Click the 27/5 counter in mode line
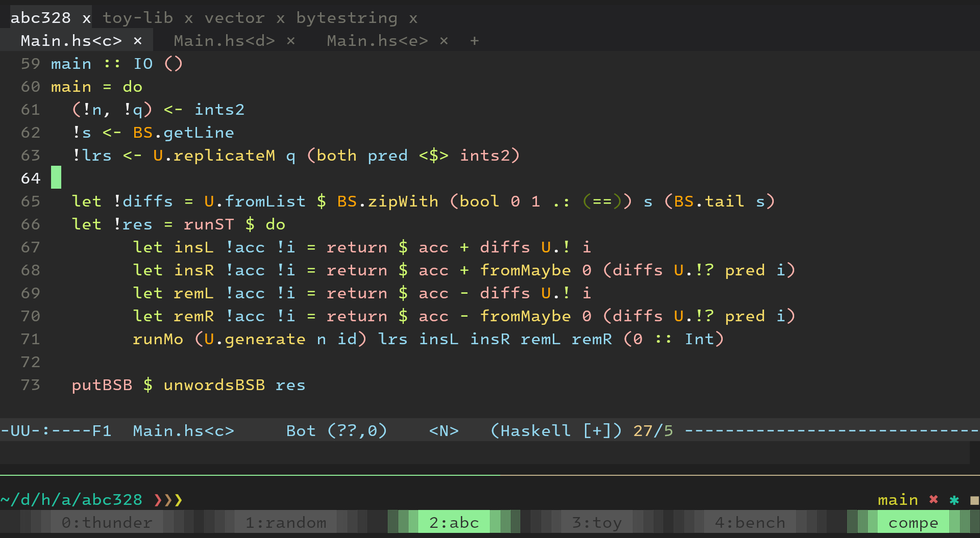The image size is (980, 538). (653, 431)
